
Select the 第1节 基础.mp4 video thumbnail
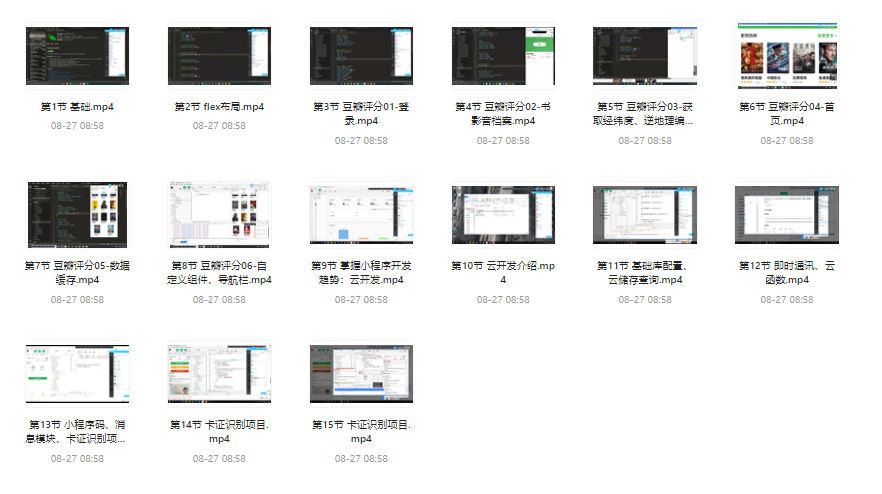click(77, 56)
